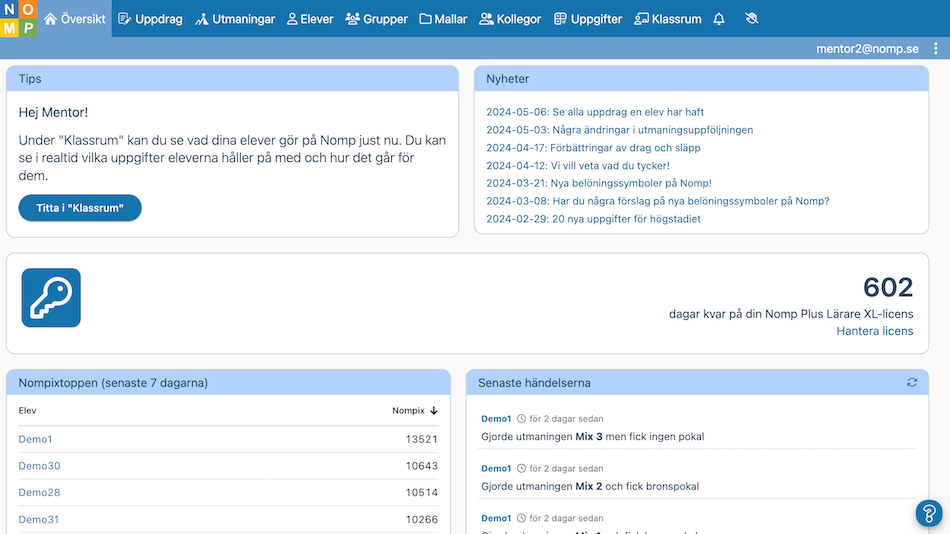Open Demo1 in the Mix 3 event
This screenshot has height=534, width=950.
pyautogui.click(x=496, y=418)
